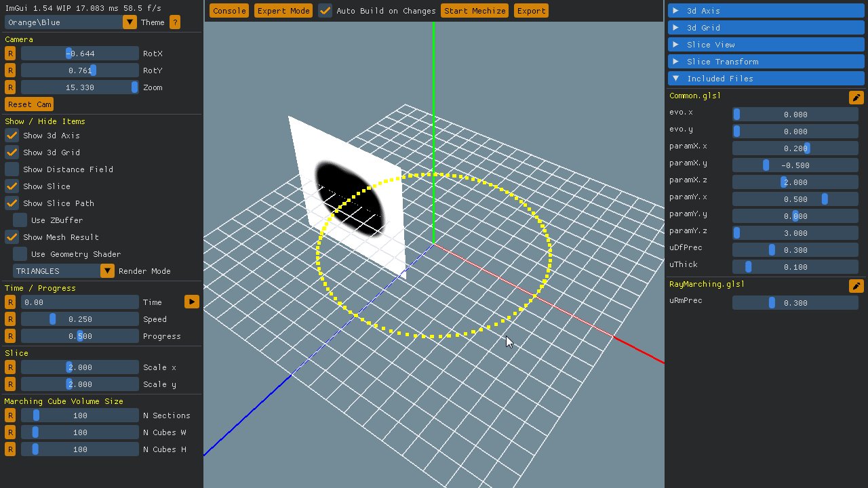Open the Common.glsl file editor via pencil icon
Image resolution: width=868 pixels, height=488 pixels.
(856, 97)
